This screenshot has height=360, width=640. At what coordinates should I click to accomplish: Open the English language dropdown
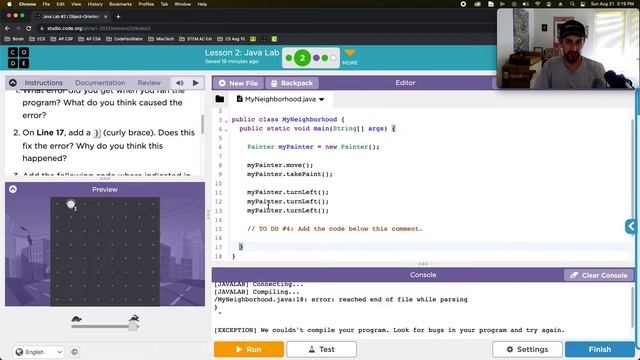coord(39,352)
